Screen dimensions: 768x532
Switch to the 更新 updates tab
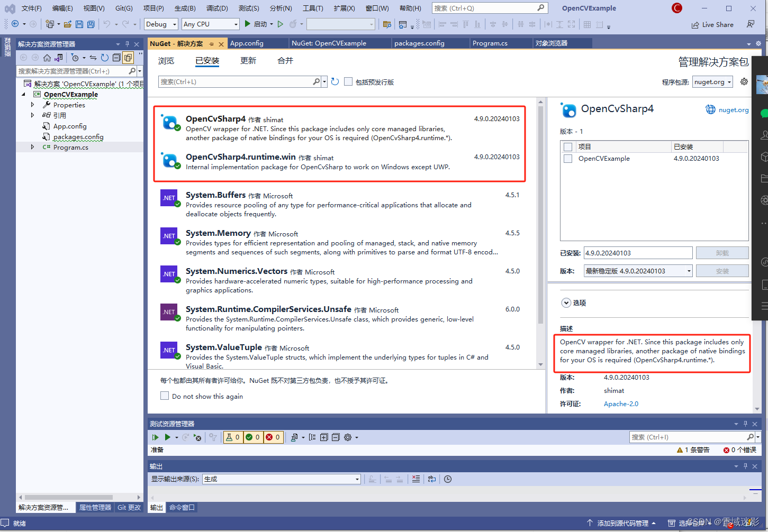tap(248, 61)
